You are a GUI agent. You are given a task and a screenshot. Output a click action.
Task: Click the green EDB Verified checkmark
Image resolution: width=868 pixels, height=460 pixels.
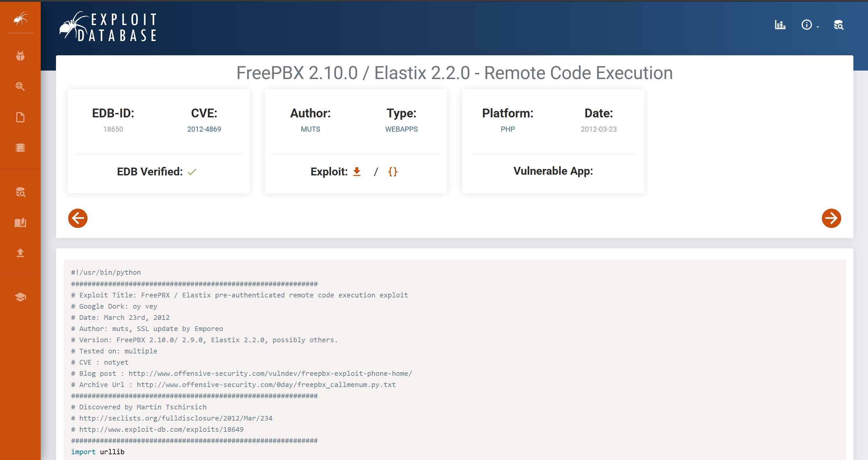coord(192,172)
